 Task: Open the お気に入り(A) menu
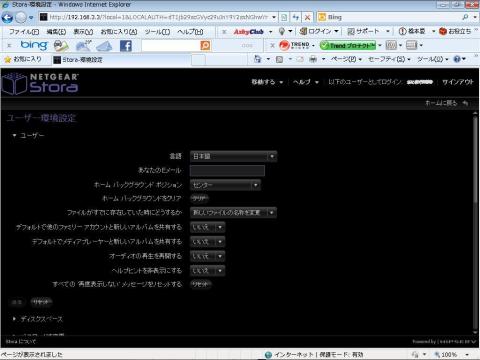tap(119, 32)
